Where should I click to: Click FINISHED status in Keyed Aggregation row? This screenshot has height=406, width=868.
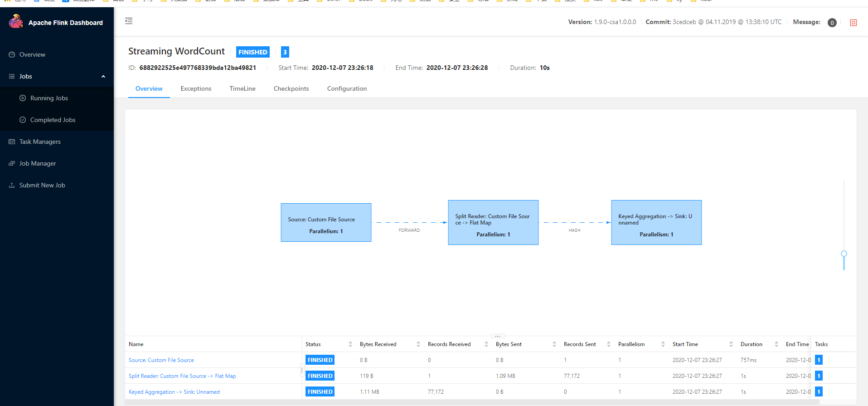(320, 391)
